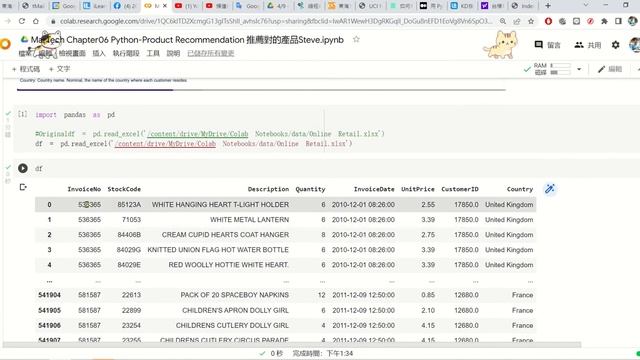Screen dimensions: 640x360
Task: Click the InvoiceDate column header
Action: pyautogui.click(x=374, y=189)
